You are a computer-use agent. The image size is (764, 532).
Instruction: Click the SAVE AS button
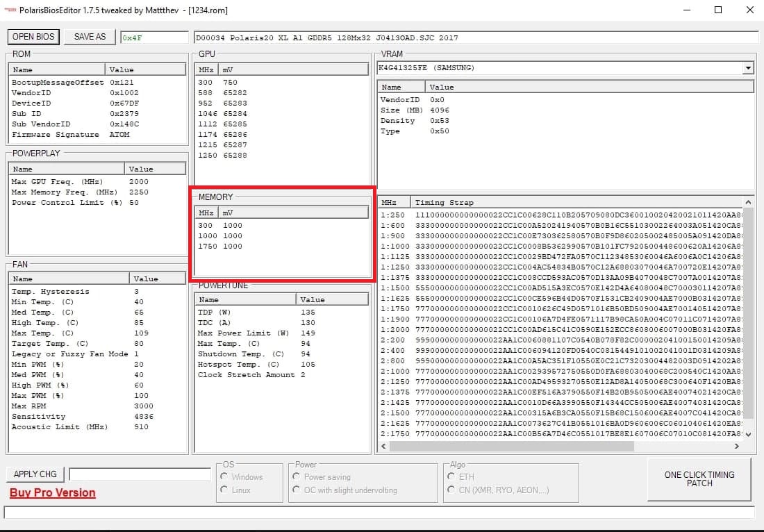pyautogui.click(x=90, y=37)
